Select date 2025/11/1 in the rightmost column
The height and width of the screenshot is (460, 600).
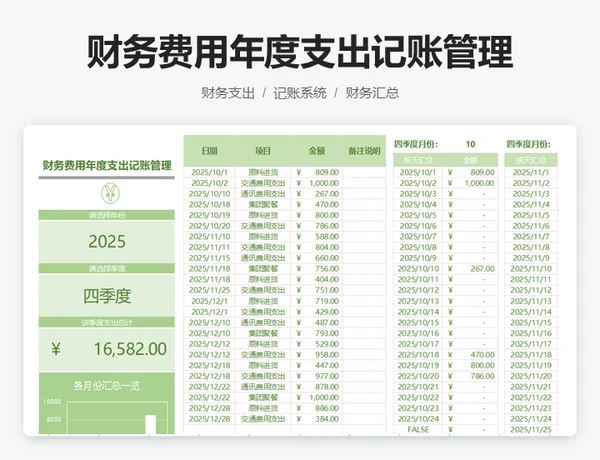[x=531, y=172]
